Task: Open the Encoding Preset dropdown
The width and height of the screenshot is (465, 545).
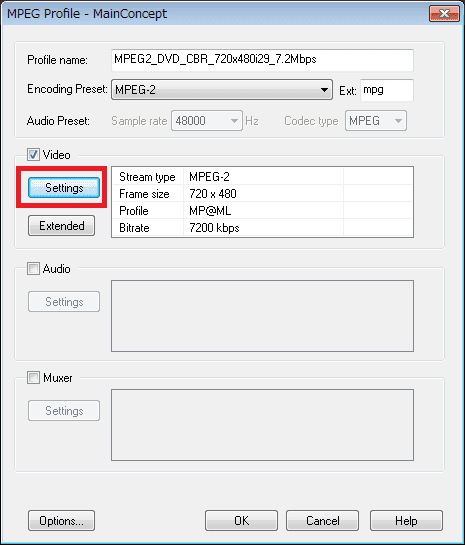Action: (x=222, y=90)
